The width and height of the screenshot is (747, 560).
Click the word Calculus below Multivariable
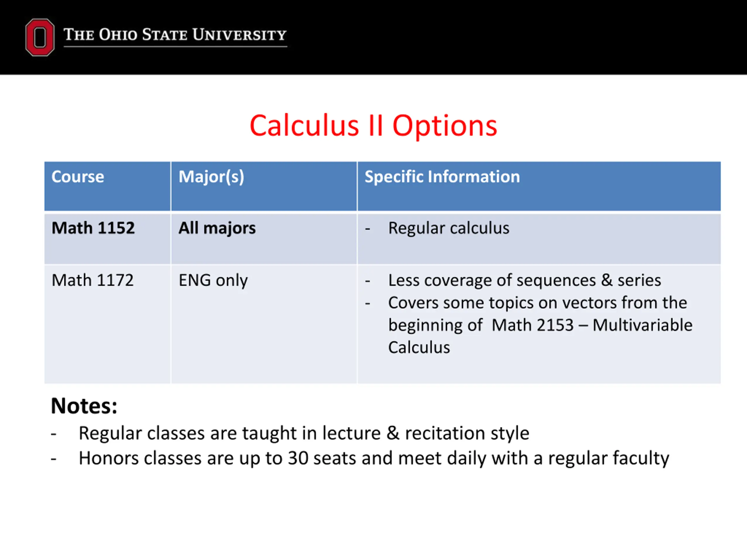coord(419,347)
